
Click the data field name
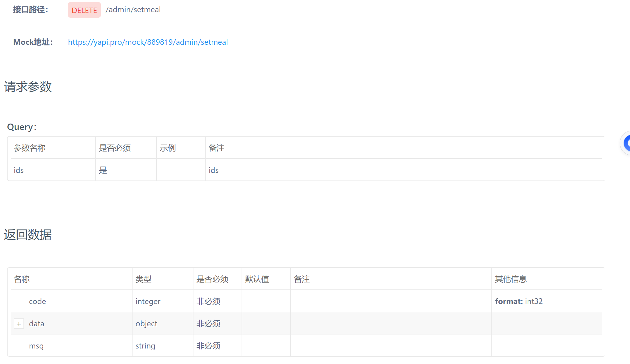click(x=37, y=324)
